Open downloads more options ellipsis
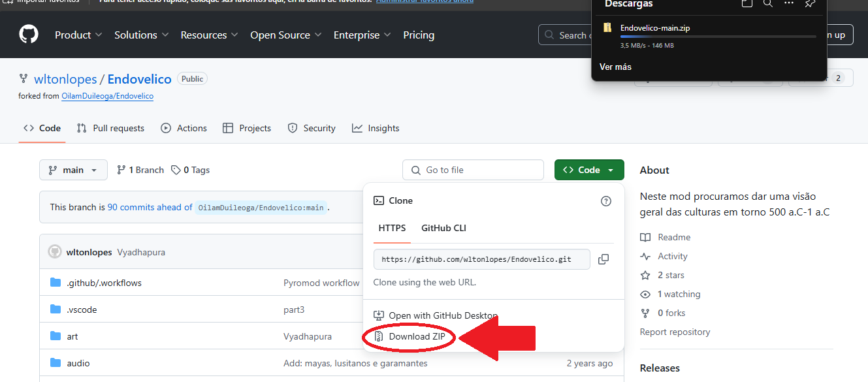The height and width of the screenshot is (382, 868). click(789, 3)
